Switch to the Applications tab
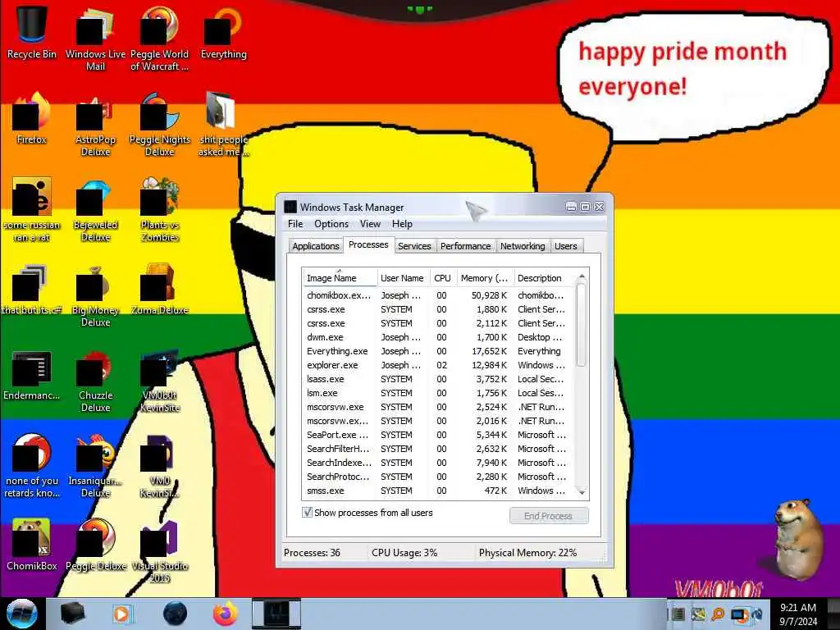The height and width of the screenshot is (630, 840). pos(316,246)
